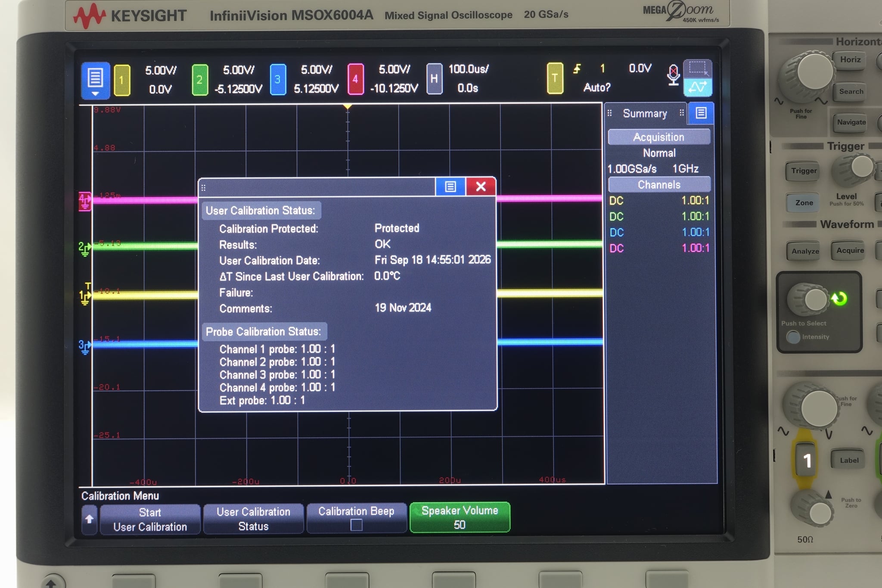This screenshot has width=882, height=588.
Task: Click timebase 100.0us/ value
Action: (x=469, y=69)
